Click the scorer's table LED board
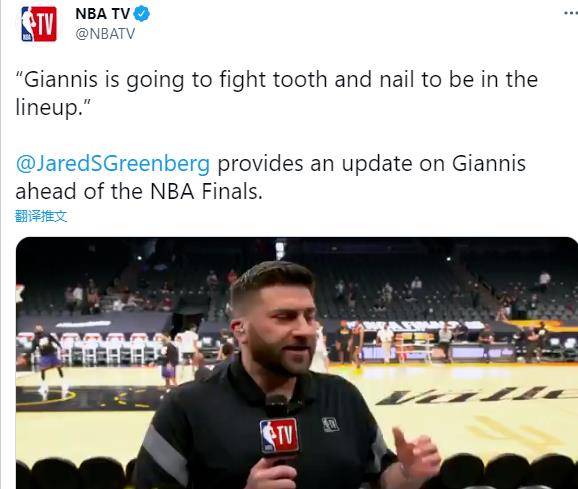 coord(435,353)
